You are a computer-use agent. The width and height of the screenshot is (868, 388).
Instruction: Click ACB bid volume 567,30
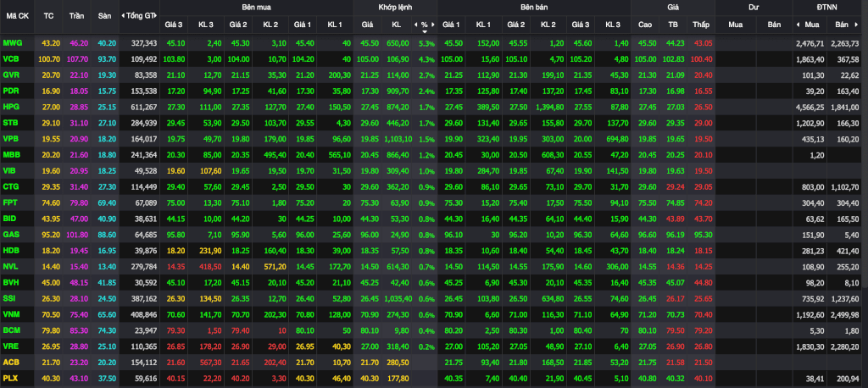point(209,363)
